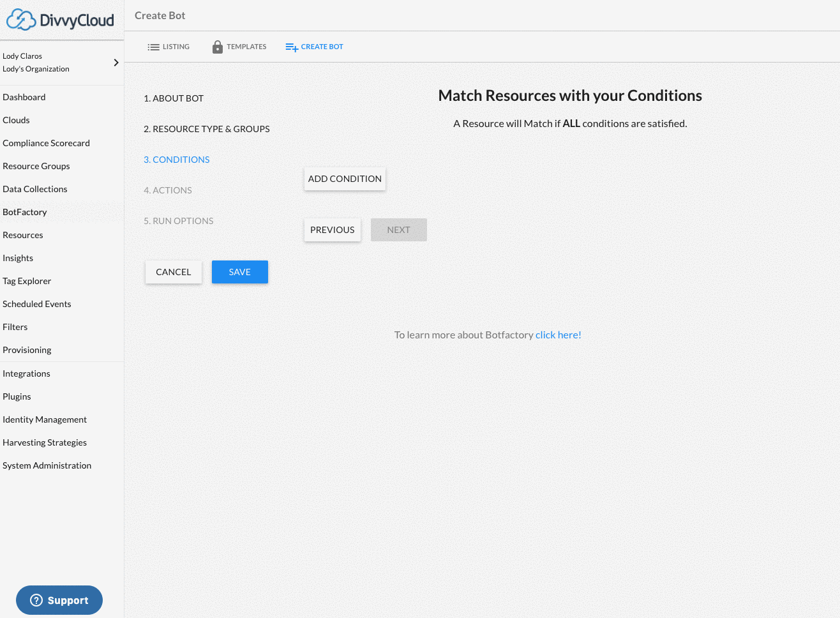Open Dashboard in sidebar
This screenshot has width=840, height=618.
[24, 97]
